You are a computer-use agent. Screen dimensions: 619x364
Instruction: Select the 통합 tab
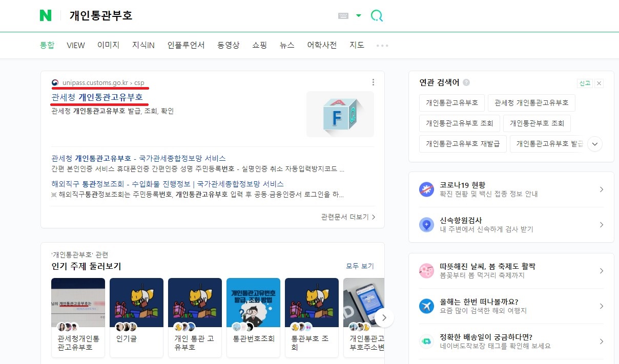[47, 45]
